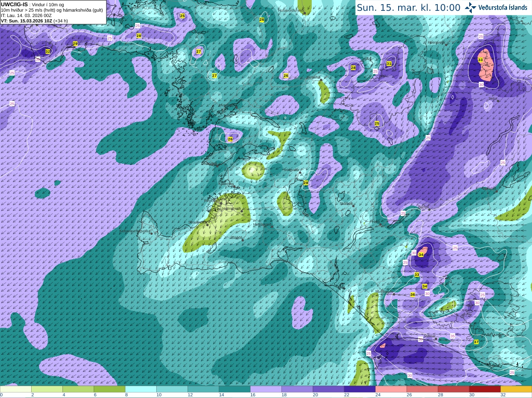Click the white contour label 35 near Steinar
The height and width of the screenshot is (398, 532).
(x=453, y=336)
